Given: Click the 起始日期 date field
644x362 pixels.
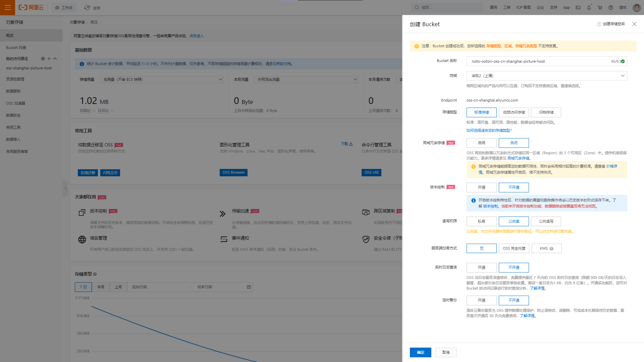Looking at the screenshot, I should [x=158, y=287].
